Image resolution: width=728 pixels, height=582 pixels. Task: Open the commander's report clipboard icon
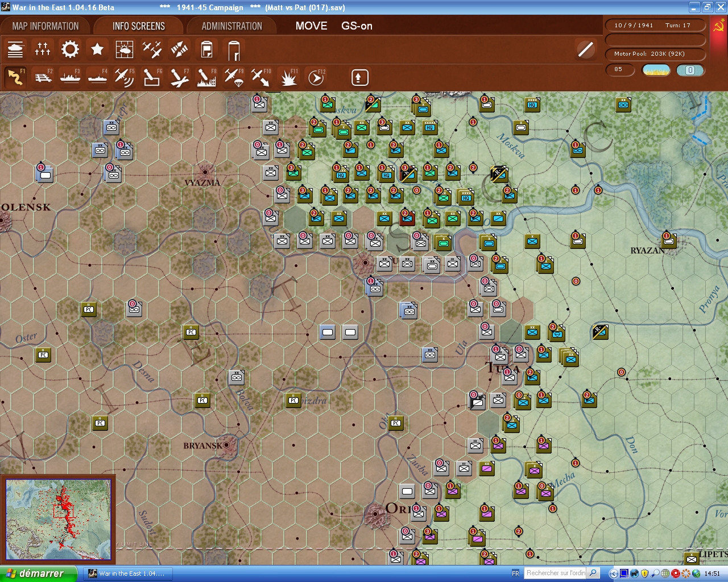point(206,49)
